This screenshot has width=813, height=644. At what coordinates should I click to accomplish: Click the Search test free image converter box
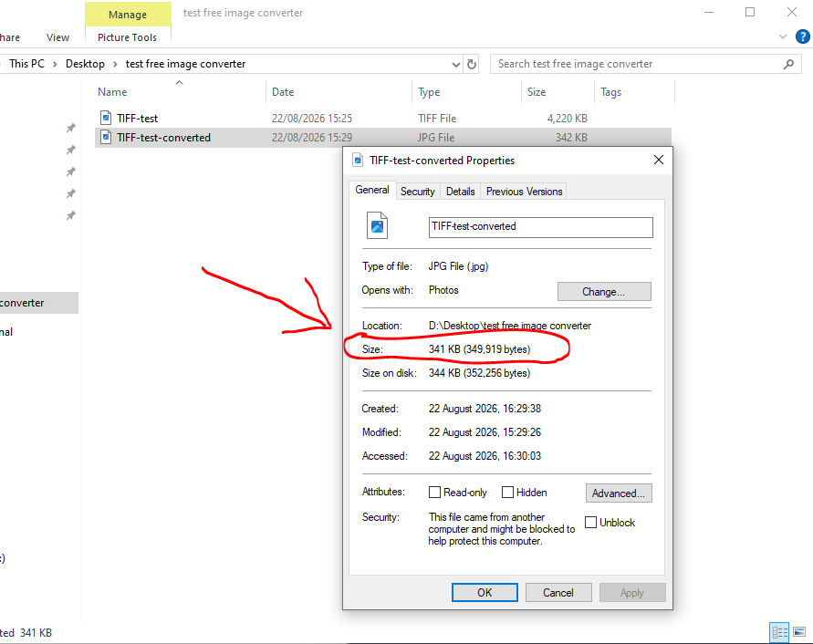[x=645, y=64]
